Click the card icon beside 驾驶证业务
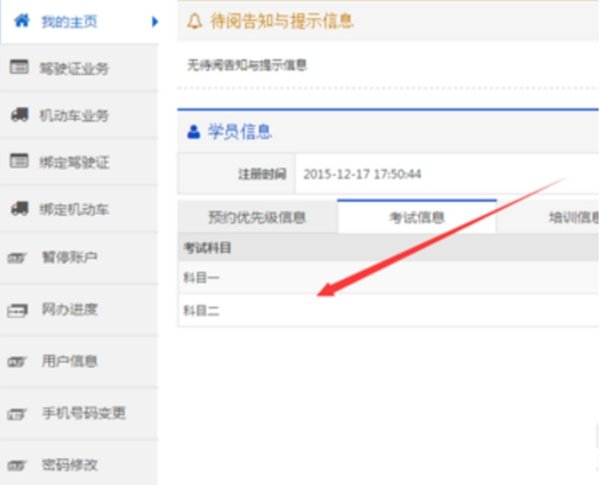 [x=18, y=68]
